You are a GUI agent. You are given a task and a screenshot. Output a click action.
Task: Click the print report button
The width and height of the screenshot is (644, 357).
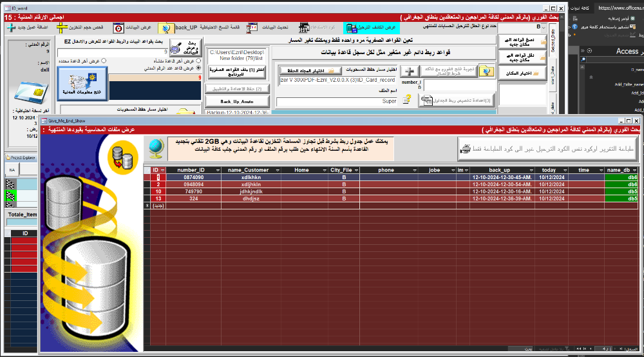pyautogui.click(x=547, y=149)
